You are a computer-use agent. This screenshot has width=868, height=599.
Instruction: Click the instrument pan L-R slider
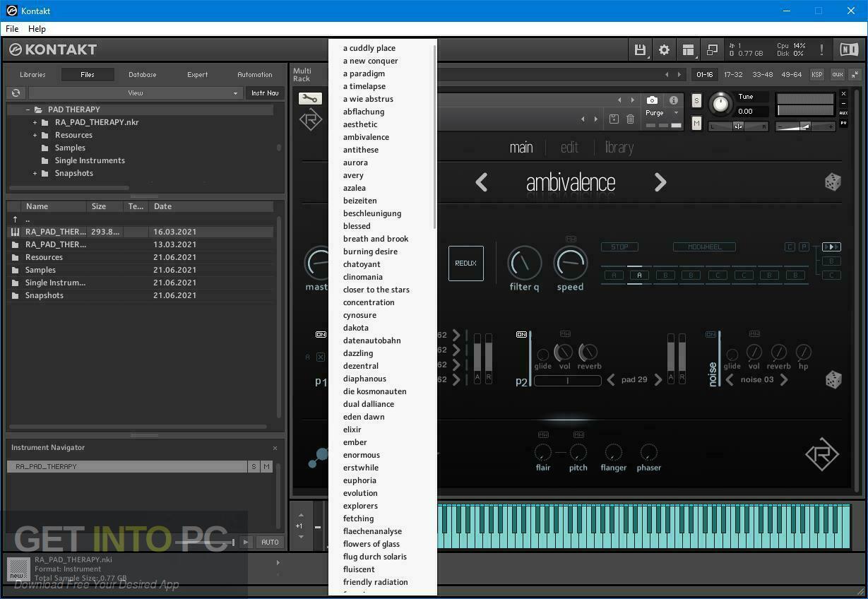click(738, 126)
